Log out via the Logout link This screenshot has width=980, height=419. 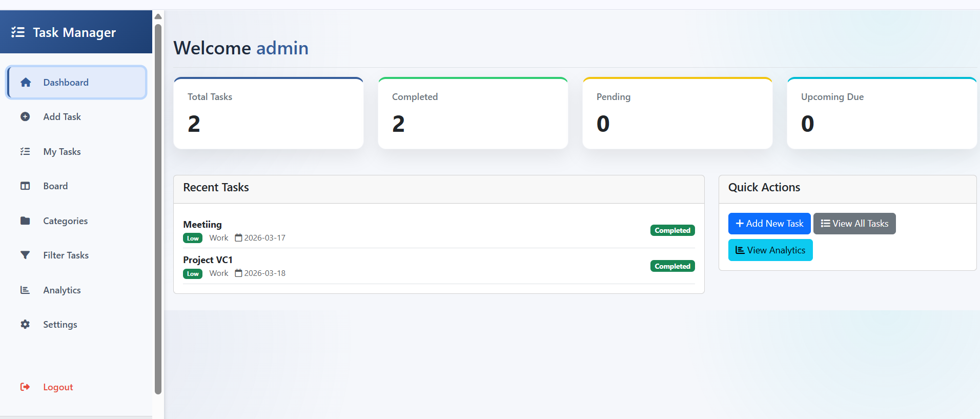tap(76, 387)
